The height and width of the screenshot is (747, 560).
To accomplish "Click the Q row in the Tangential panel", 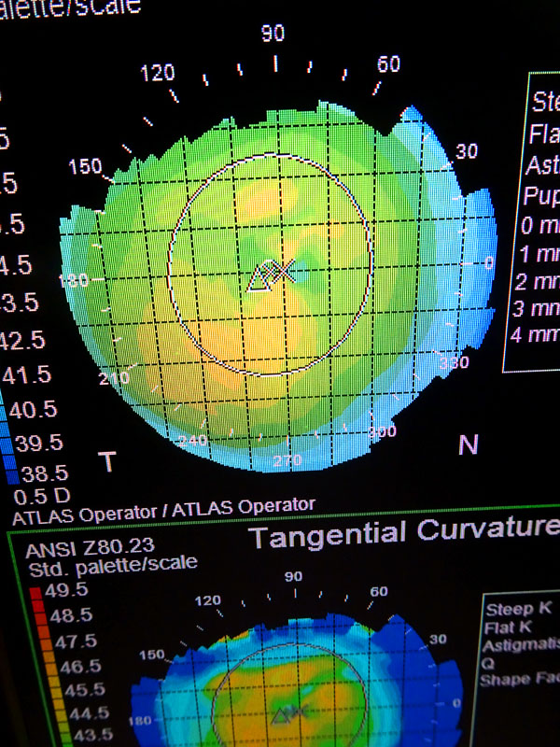I will pyautogui.click(x=487, y=663).
